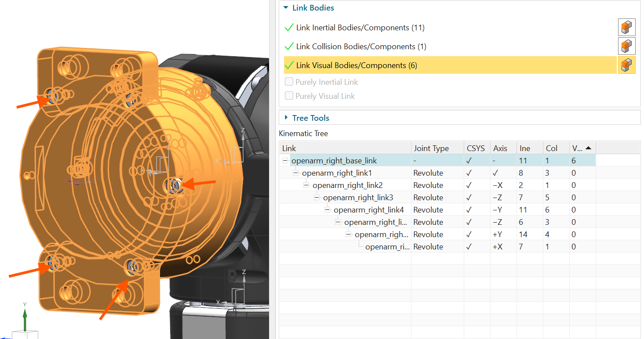Click select-bodies icon for Link Visual Bodies
The height and width of the screenshot is (339, 644).
coord(626,65)
